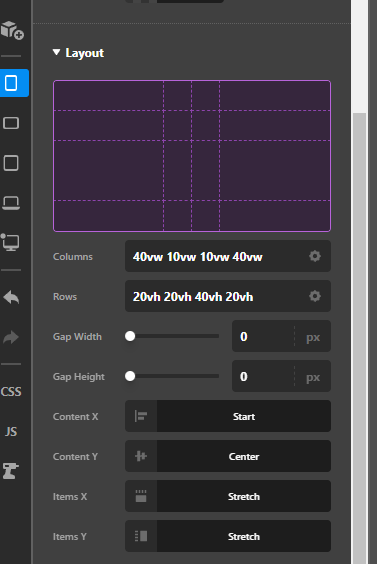The image size is (377, 564).
Task: Switch to laptop device view
Action: click(11, 203)
